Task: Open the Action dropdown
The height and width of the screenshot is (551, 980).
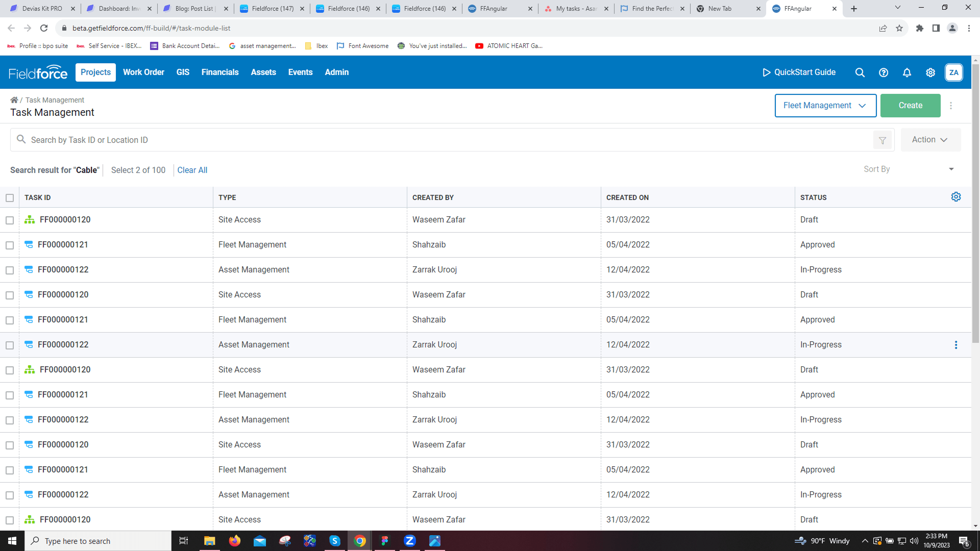Action: click(930, 140)
